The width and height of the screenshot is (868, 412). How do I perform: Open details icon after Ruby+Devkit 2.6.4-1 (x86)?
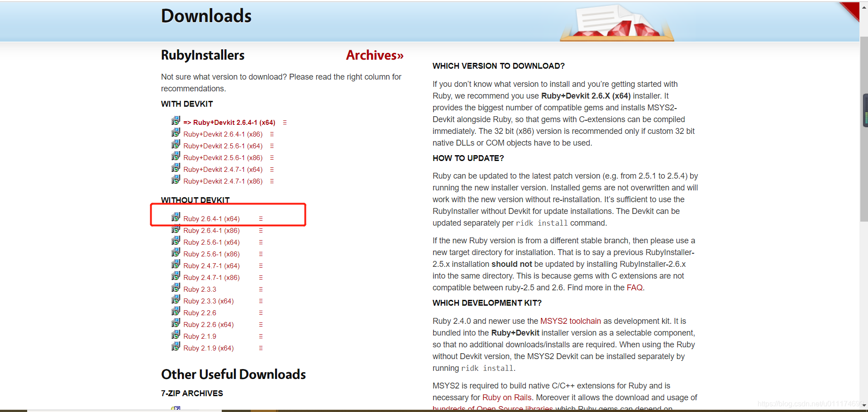click(x=272, y=134)
